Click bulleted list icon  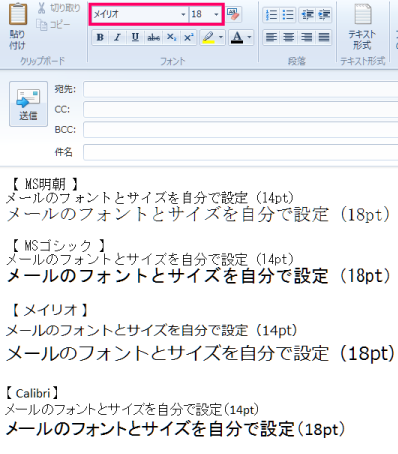pyautogui.click(x=288, y=15)
